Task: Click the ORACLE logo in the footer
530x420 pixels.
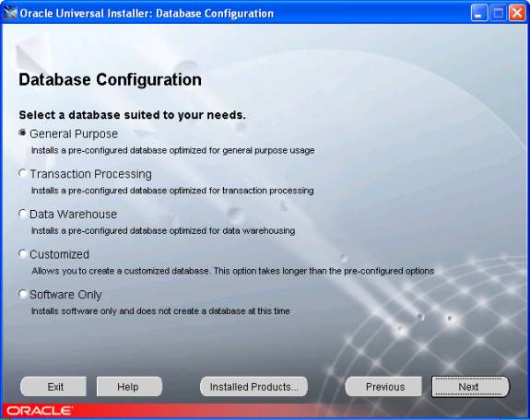Action: [39, 411]
